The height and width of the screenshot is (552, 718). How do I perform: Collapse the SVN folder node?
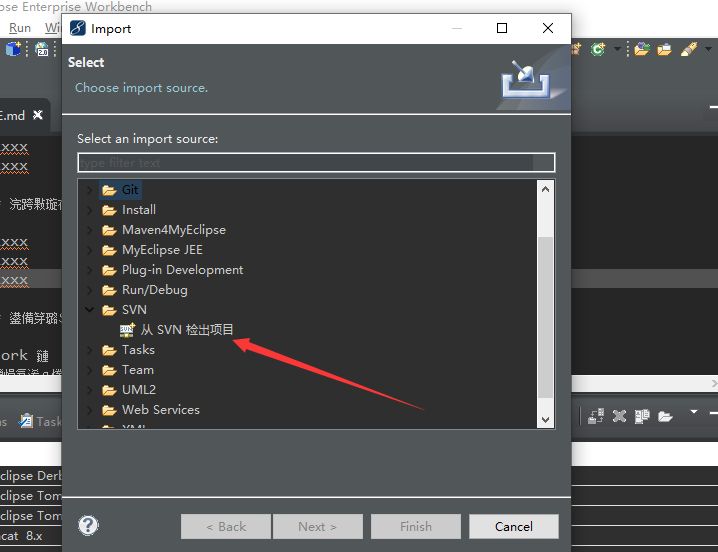point(90,310)
